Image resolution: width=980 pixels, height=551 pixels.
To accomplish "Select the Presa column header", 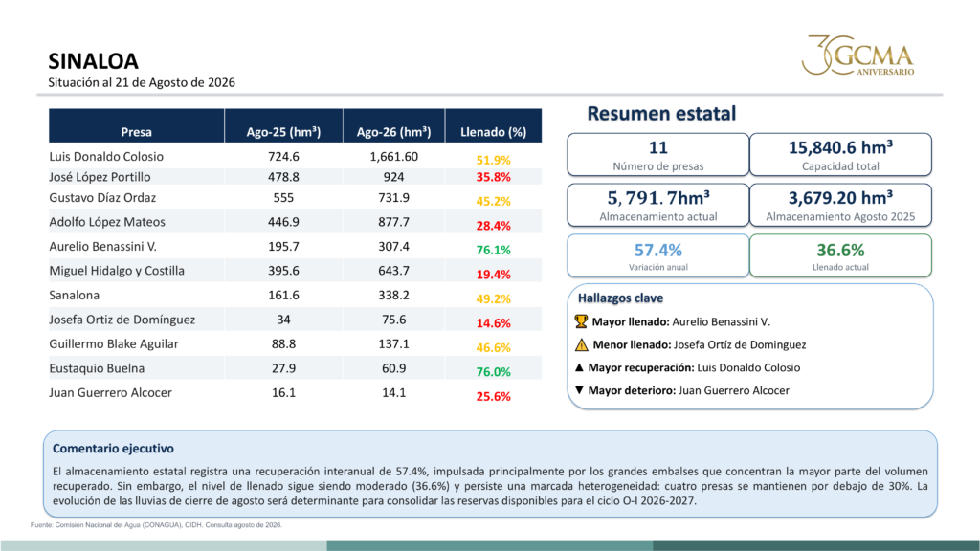I will click(136, 125).
